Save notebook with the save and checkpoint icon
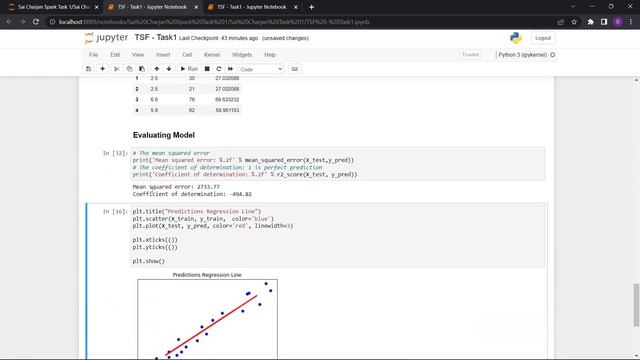Screen dimensions: 640x360 click(89, 69)
